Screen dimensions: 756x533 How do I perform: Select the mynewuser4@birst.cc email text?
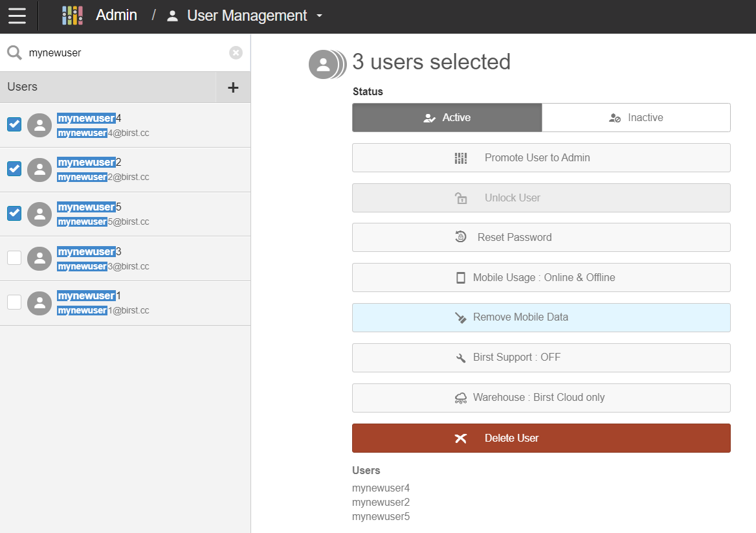coord(103,133)
